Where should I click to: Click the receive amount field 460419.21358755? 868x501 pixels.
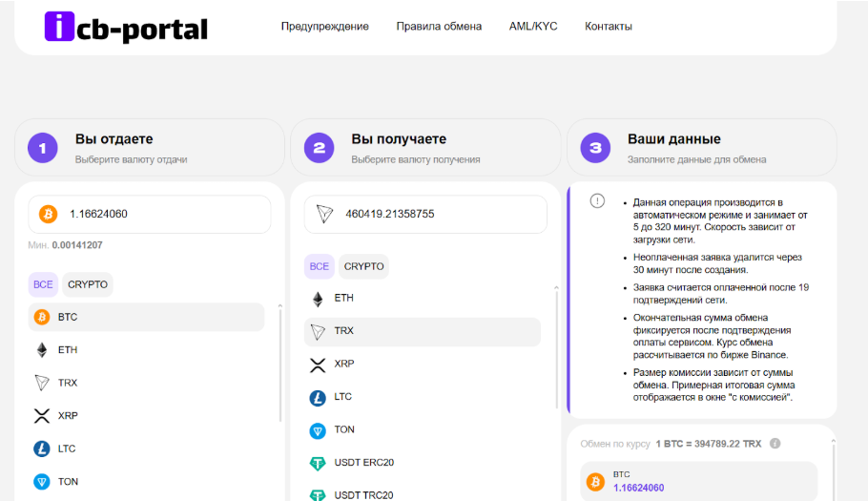click(425, 214)
